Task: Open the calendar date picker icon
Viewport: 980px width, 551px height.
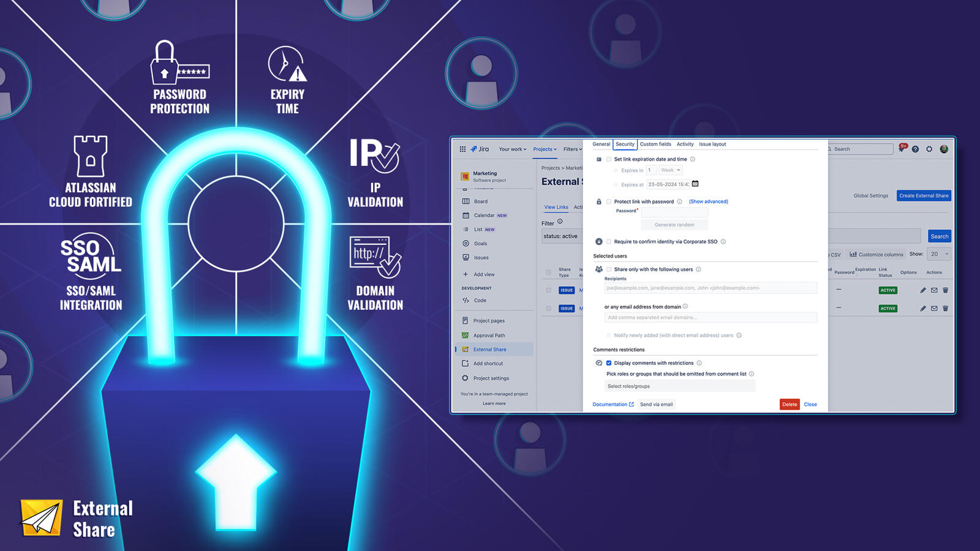Action: pyautogui.click(x=695, y=184)
